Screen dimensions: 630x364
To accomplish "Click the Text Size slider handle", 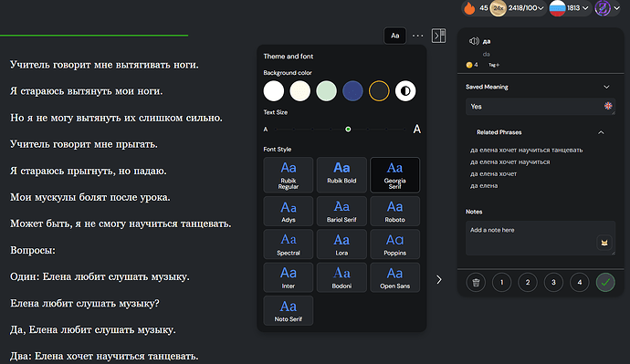I will tap(348, 130).
